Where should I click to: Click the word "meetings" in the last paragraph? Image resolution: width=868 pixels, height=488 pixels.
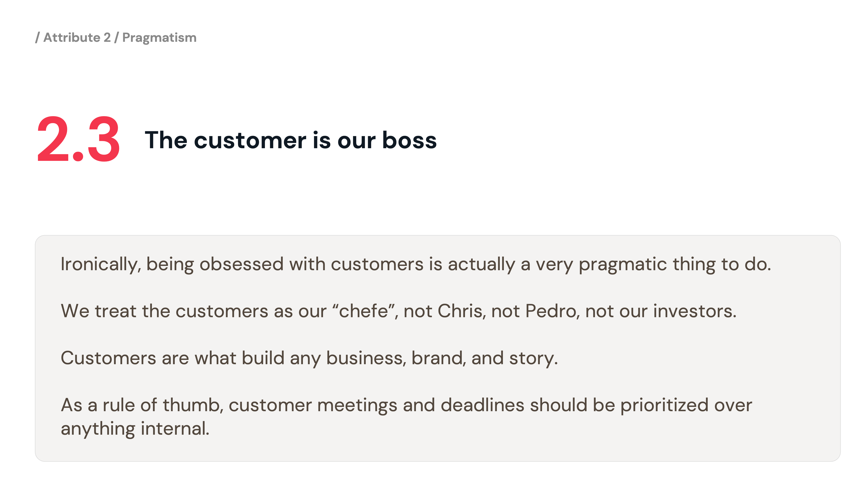357,405
